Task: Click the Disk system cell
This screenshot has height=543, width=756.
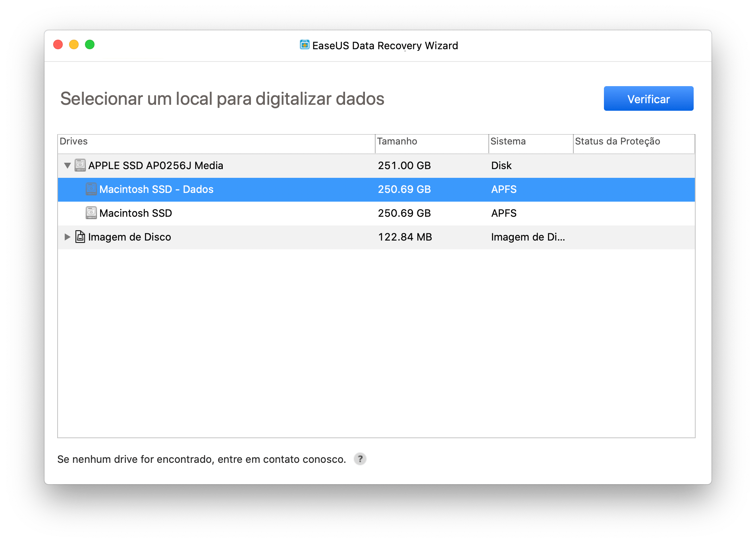Action: click(501, 166)
